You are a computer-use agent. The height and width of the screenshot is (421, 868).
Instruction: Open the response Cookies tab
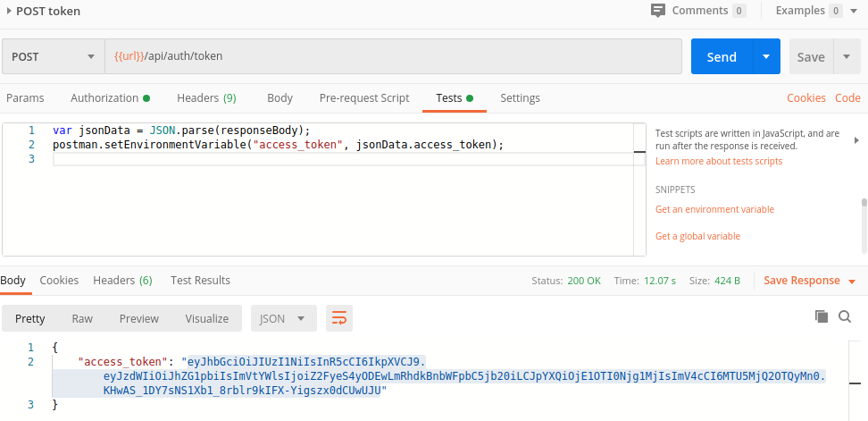[59, 281]
